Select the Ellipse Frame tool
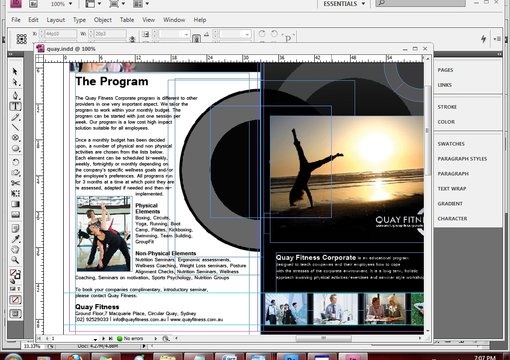This screenshot has height=360, width=510. click(x=15, y=138)
